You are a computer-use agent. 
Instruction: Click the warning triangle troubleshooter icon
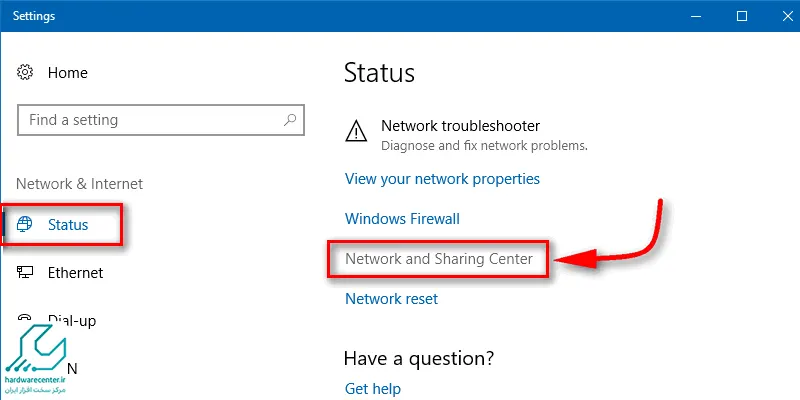coord(356,132)
